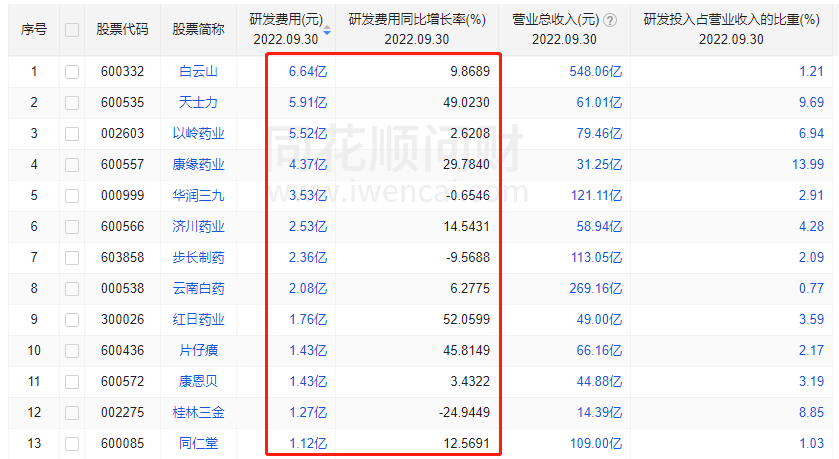The width and height of the screenshot is (839, 459).
Task: Open the 红日药业 stock link
Action: (198, 320)
